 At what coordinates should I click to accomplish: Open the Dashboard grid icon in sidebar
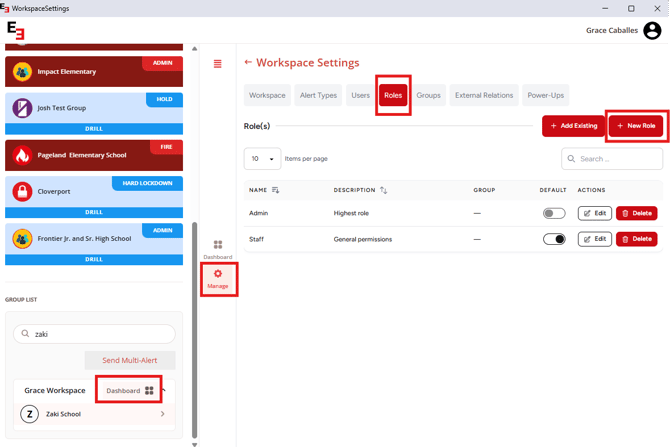(218, 245)
